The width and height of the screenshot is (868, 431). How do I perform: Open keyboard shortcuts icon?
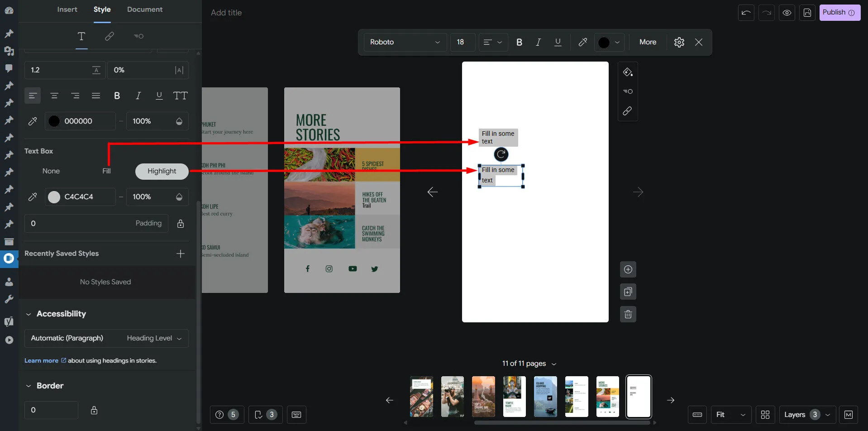(x=296, y=415)
